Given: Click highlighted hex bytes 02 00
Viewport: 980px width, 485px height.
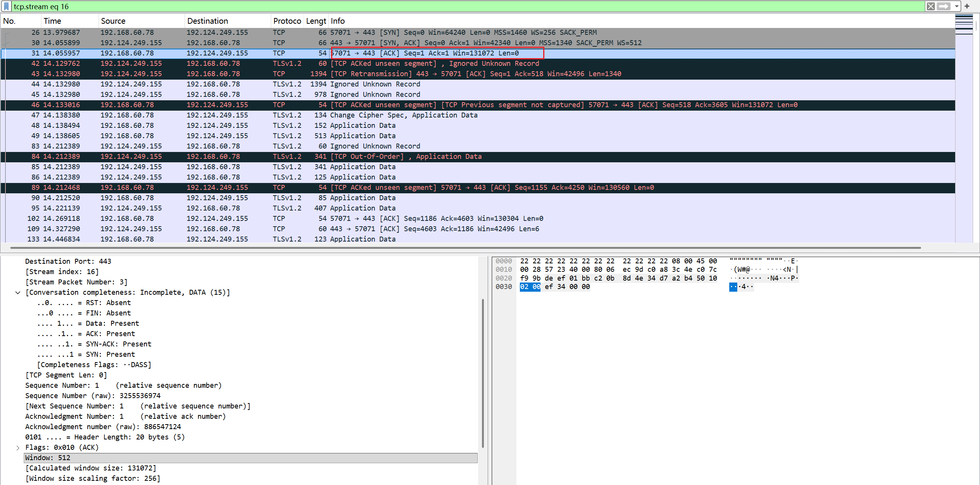Looking at the screenshot, I should (x=530, y=287).
